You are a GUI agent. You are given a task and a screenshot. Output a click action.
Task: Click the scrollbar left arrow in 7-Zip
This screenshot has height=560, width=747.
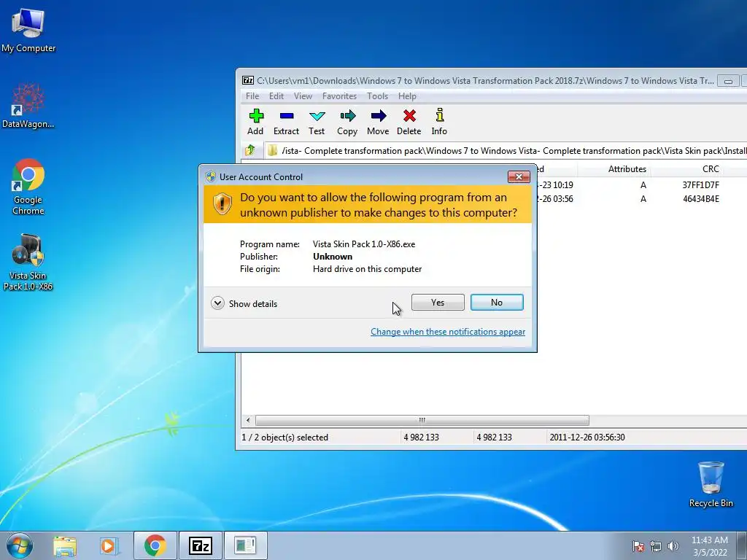pyautogui.click(x=248, y=420)
